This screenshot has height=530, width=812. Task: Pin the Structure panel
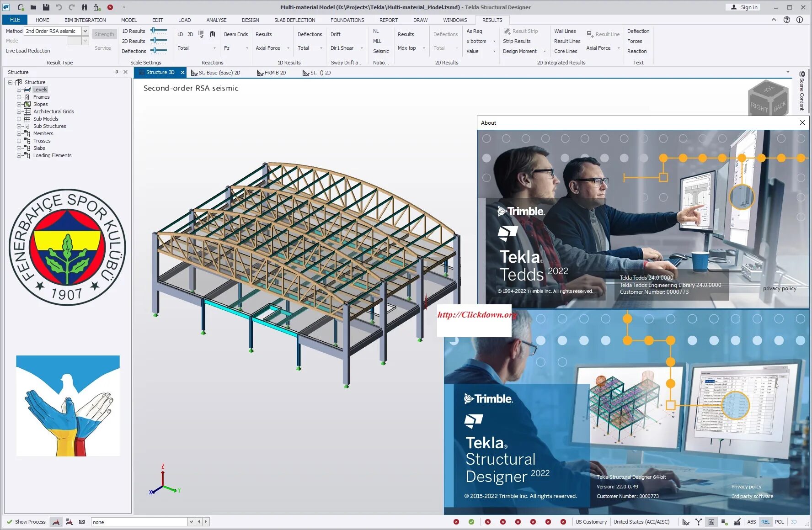[x=117, y=72]
